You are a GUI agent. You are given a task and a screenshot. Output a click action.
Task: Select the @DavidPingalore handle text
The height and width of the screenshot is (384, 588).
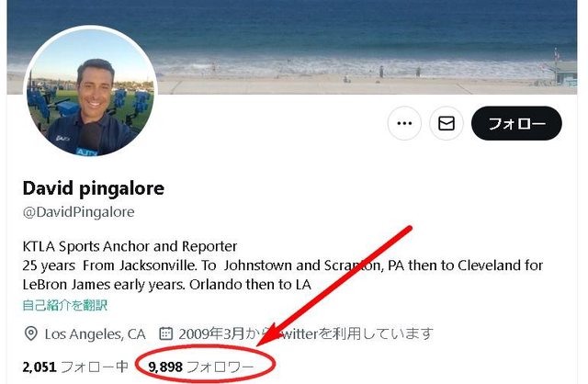pyautogui.click(x=78, y=212)
